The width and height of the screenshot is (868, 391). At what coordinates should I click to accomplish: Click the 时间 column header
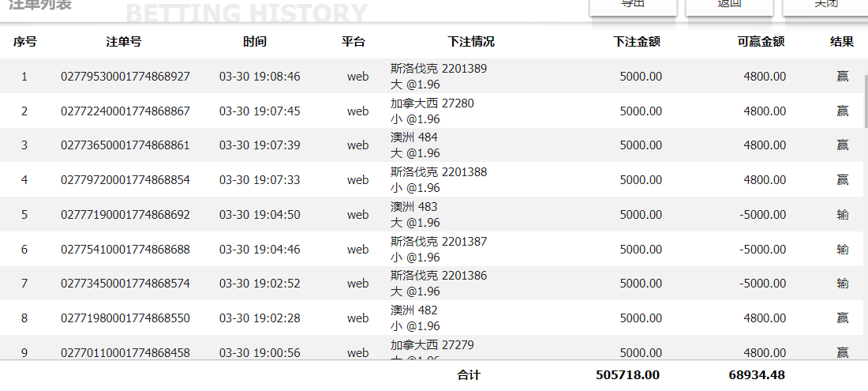tap(255, 42)
